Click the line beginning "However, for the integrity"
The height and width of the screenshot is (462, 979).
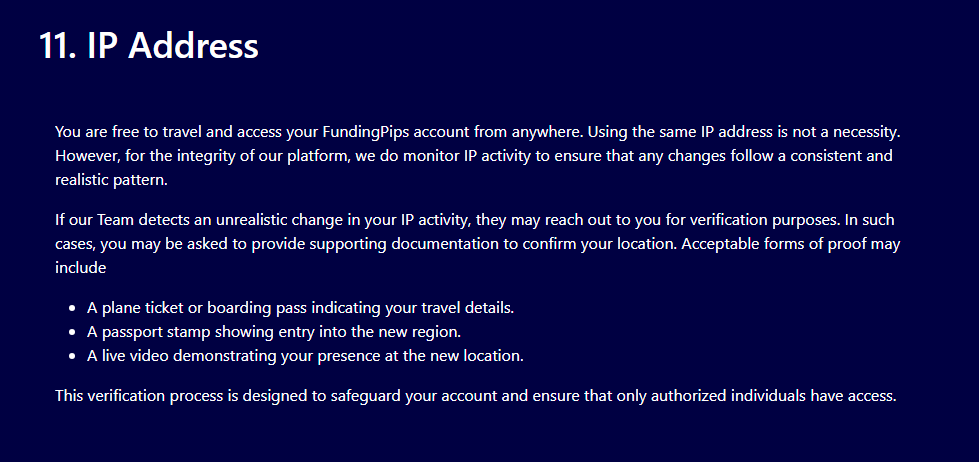(x=474, y=156)
